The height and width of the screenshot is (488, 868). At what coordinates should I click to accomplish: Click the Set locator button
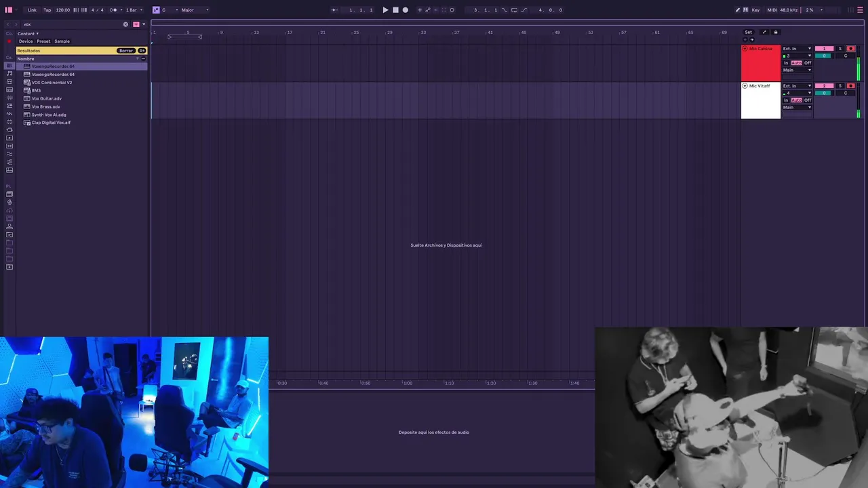[x=749, y=32]
